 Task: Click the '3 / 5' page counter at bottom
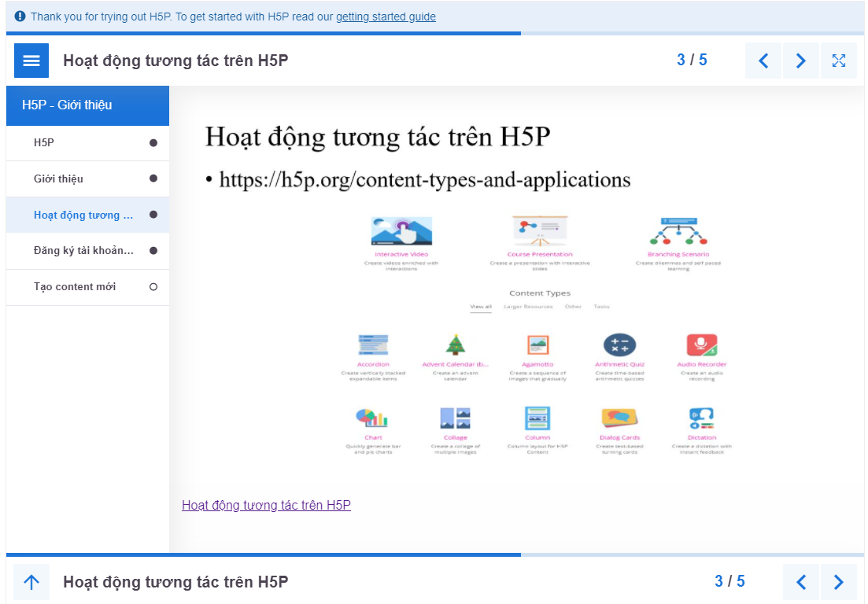pos(729,580)
